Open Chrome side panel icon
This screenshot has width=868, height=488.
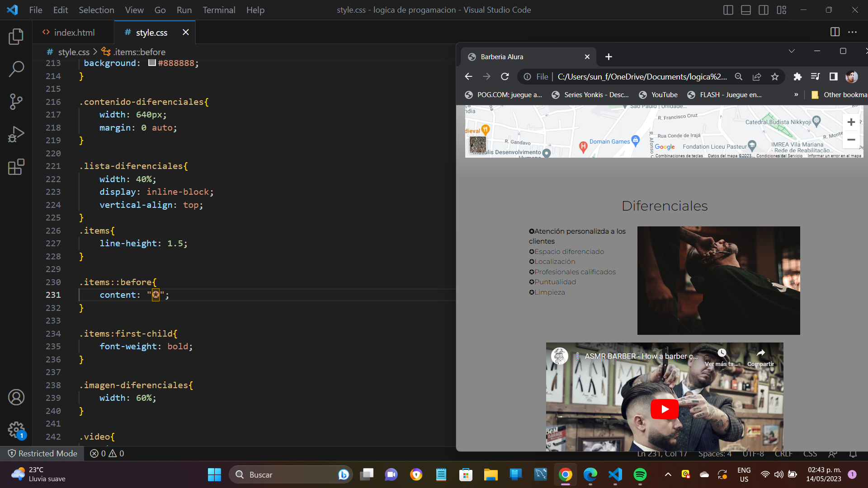coord(833,77)
